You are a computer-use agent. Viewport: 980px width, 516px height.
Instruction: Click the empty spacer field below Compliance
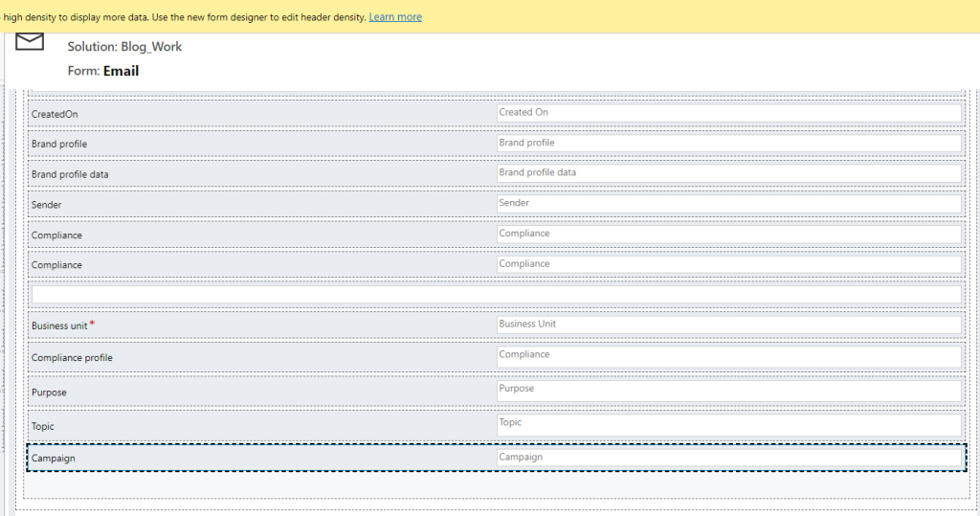pyautogui.click(x=497, y=295)
